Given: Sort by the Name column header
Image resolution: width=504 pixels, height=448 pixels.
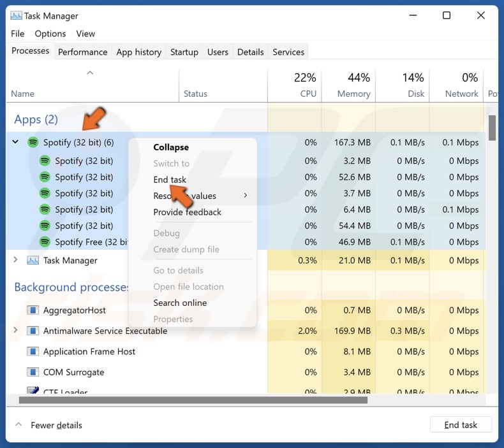Looking at the screenshot, I should click(x=93, y=85).
